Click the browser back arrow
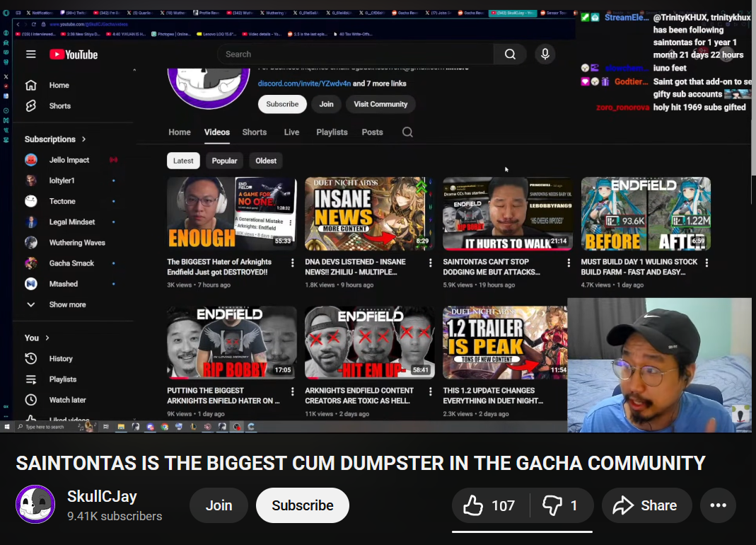 [x=18, y=24]
